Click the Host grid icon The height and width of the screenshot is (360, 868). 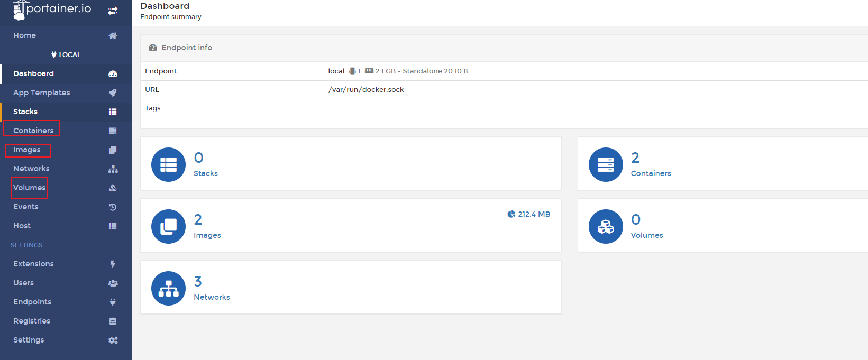point(113,226)
